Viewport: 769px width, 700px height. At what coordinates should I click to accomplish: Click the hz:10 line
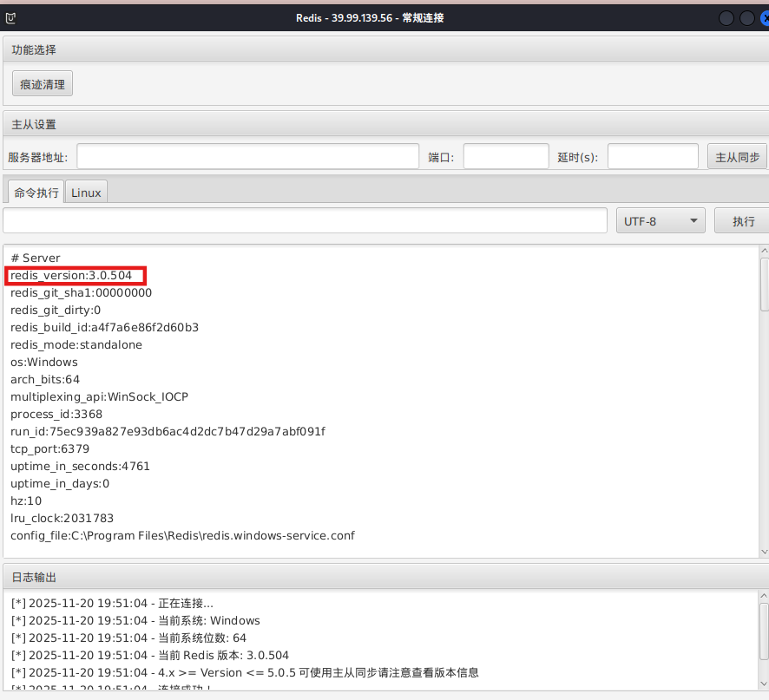coord(26,501)
